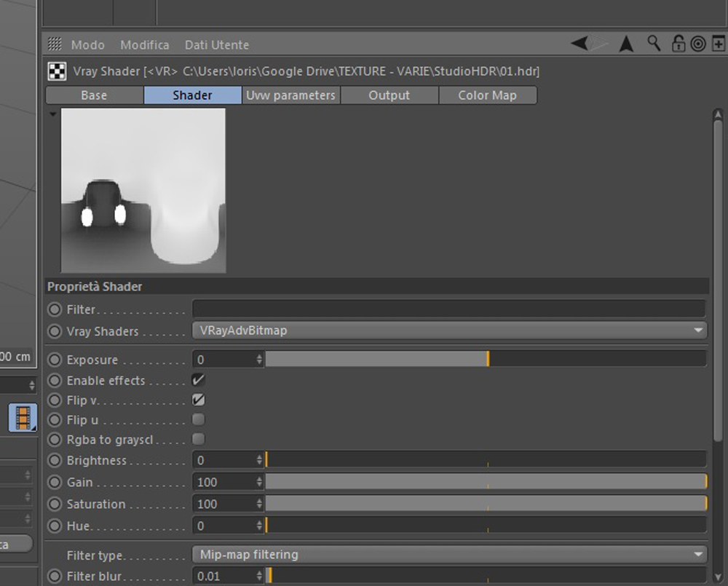
Task: Click the grid icon beside Modo
Action: coord(55,44)
